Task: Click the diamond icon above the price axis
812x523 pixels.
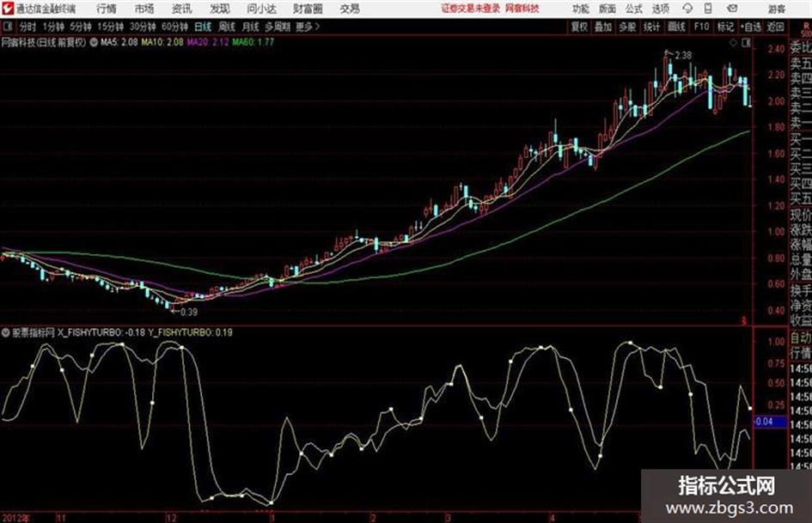Action: (733, 43)
